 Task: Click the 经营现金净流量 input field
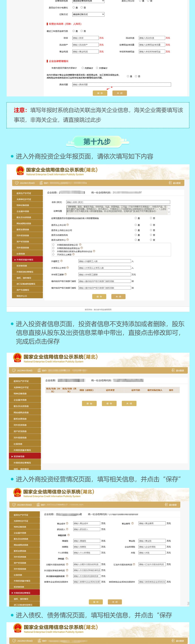click(x=152, y=45)
